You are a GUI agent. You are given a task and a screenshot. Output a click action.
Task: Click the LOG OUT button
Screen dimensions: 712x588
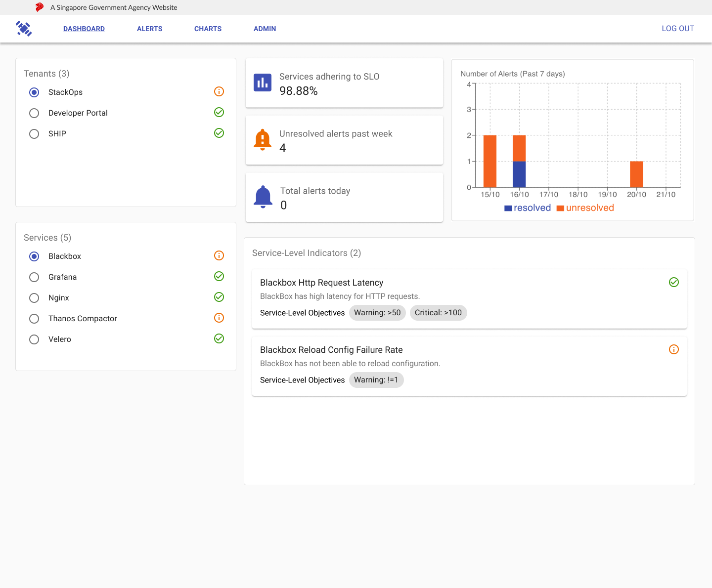pyautogui.click(x=678, y=29)
